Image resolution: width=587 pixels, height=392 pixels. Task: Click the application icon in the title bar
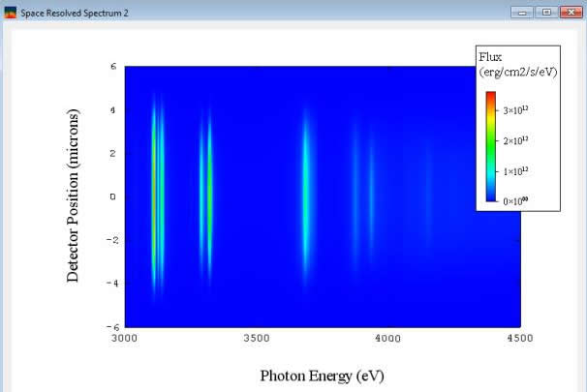pos(11,13)
